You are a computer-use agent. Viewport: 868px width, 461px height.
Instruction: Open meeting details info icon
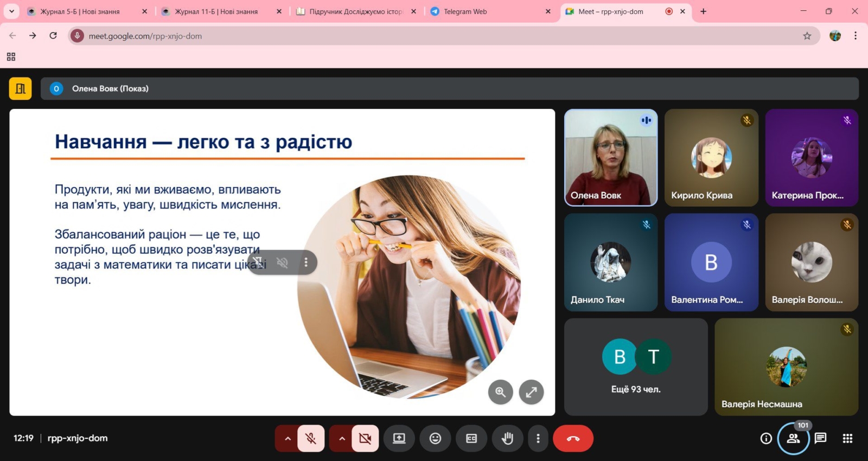coord(766,438)
